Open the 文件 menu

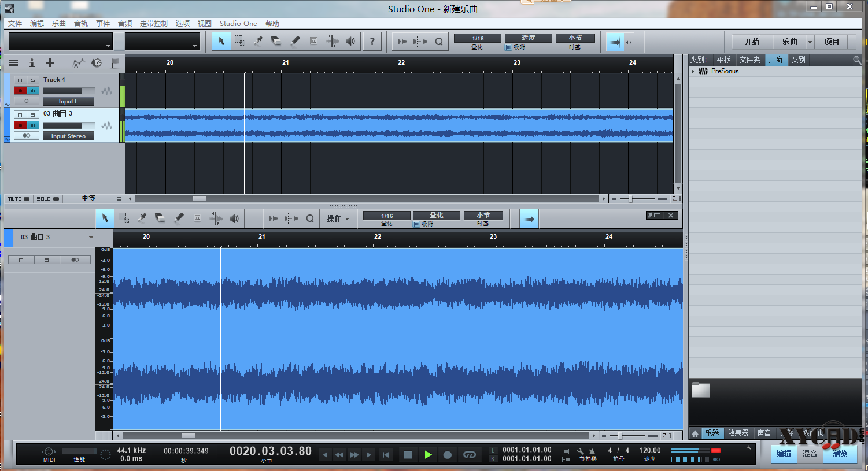tap(15, 24)
